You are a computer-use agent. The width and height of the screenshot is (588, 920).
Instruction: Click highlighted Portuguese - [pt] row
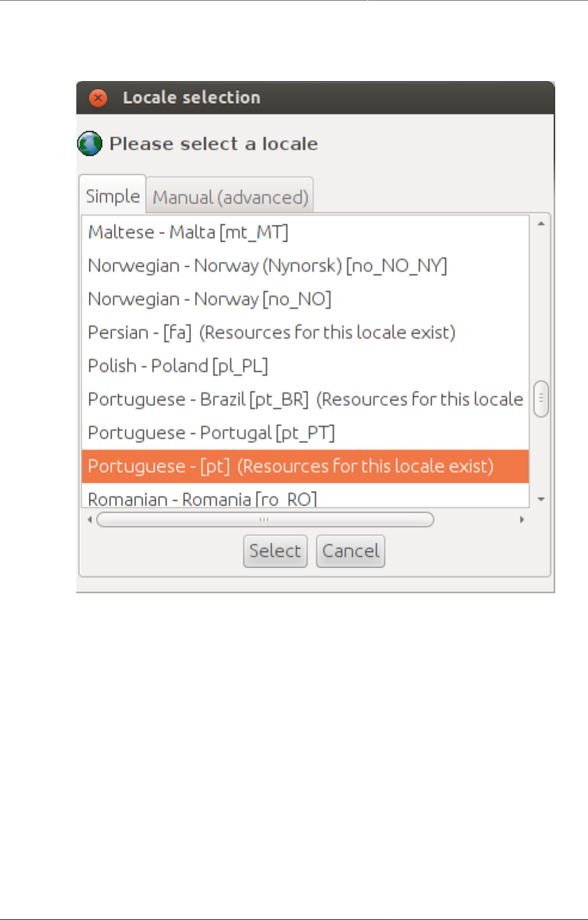click(290, 466)
